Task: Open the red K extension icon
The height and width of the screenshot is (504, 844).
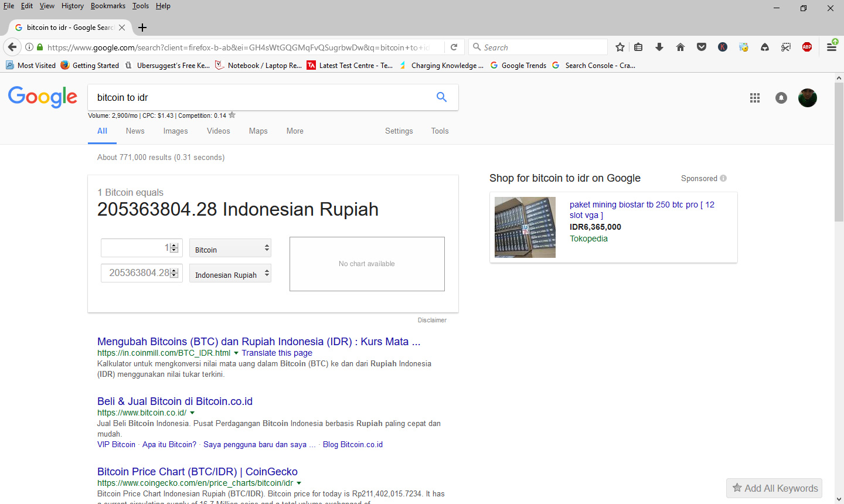Action: tap(723, 47)
